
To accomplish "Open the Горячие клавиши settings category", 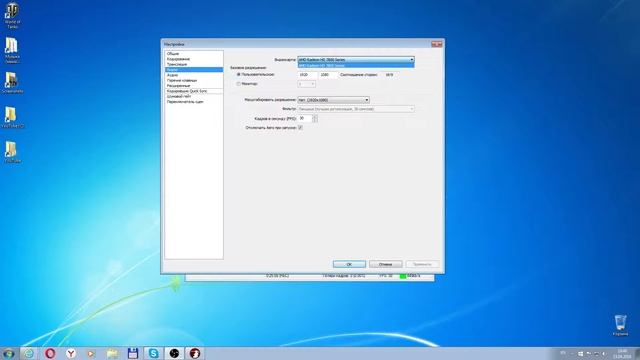I will click(x=194, y=80).
